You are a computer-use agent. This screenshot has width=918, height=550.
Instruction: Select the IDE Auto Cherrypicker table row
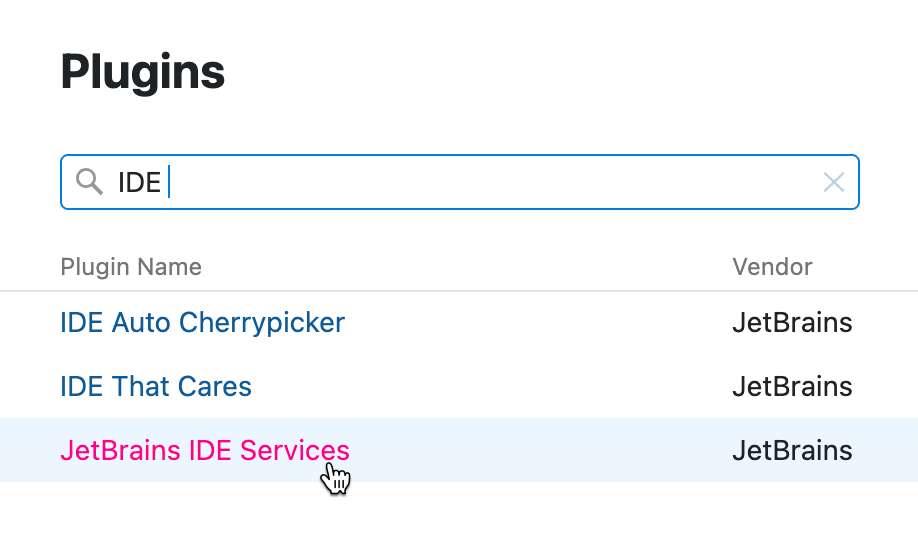coord(540,323)
